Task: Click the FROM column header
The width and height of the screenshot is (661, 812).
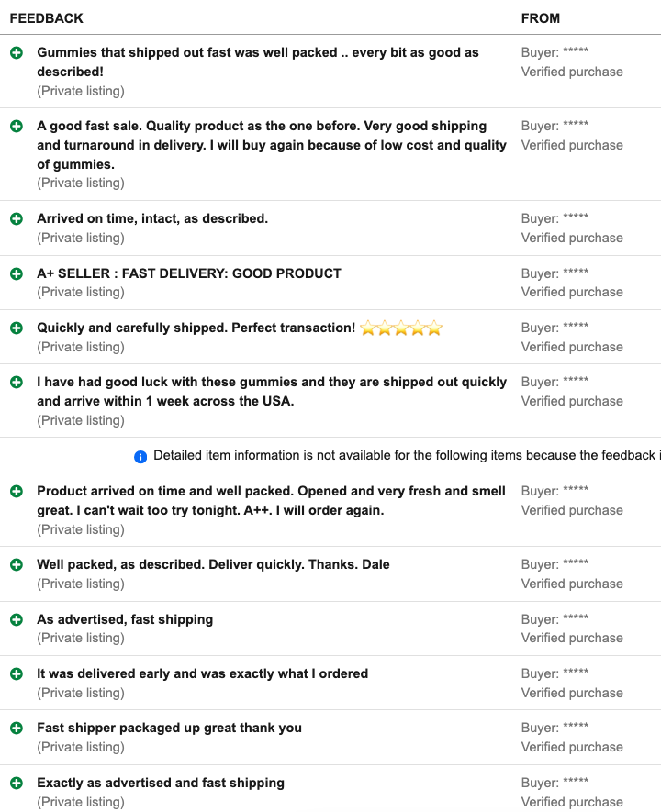Action: [x=541, y=18]
